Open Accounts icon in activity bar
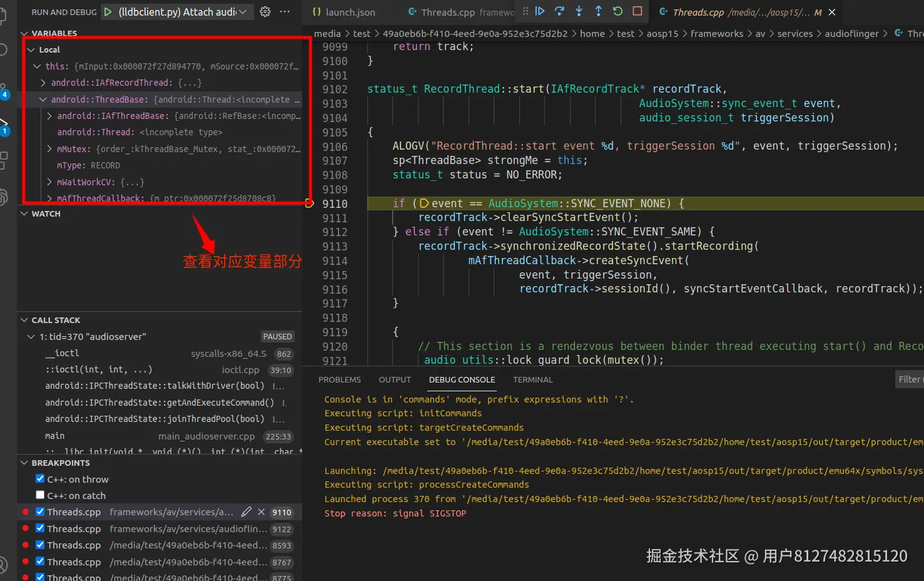924x581 pixels. click(x=3, y=563)
